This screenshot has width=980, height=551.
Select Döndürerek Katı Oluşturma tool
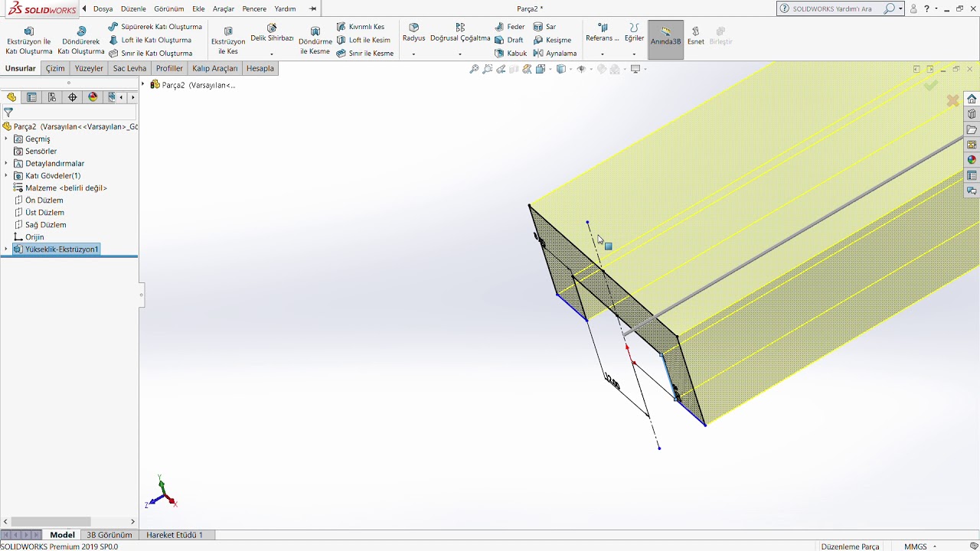pyautogui.click(x=81, y=41)
